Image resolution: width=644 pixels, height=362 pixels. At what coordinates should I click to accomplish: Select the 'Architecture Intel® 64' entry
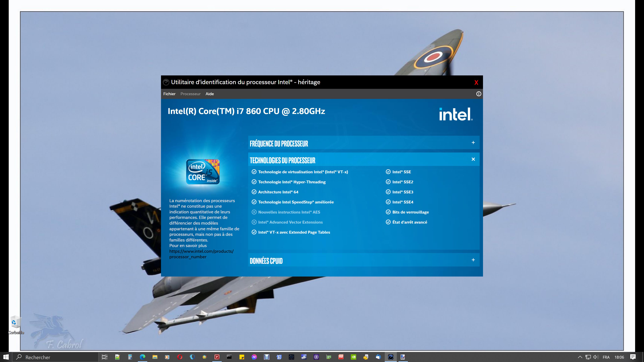[x=278, y=192]
